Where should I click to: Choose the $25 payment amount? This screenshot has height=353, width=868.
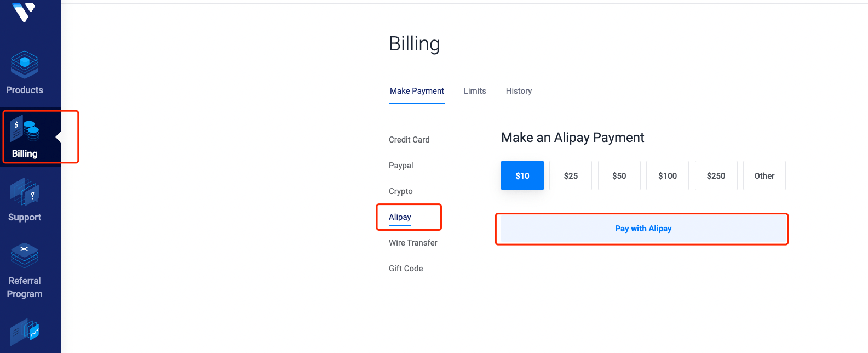571,175
